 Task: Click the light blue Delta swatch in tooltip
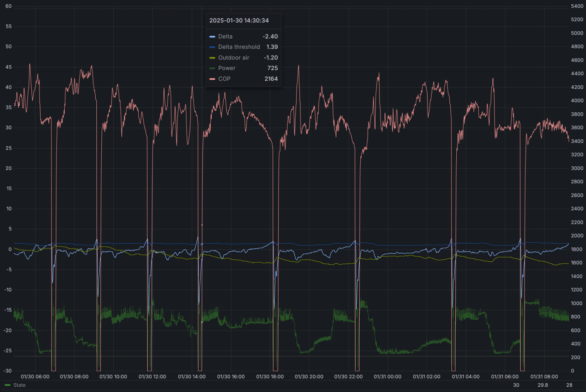pos(212,37)
